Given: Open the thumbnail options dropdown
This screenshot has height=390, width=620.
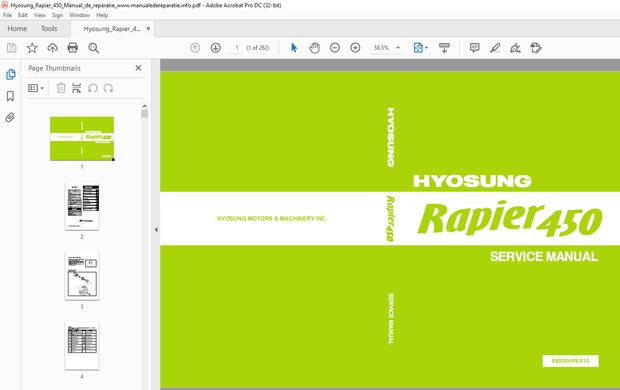Looking at the screenshot, I should tap(36, 88).
